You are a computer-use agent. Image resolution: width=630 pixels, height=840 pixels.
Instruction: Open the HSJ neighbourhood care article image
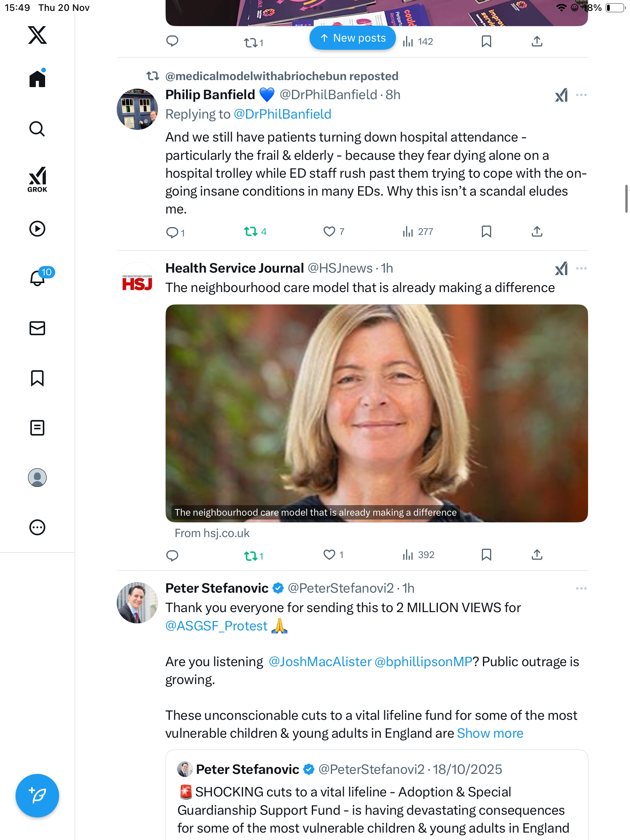[376, 413]
